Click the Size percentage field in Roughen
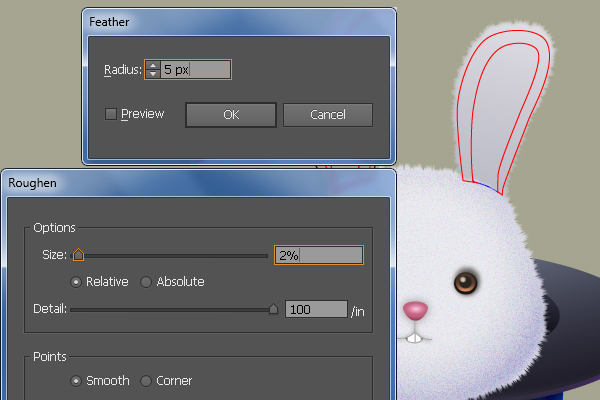The height and width of the screenshot is (400, 600). click(319, 255)
